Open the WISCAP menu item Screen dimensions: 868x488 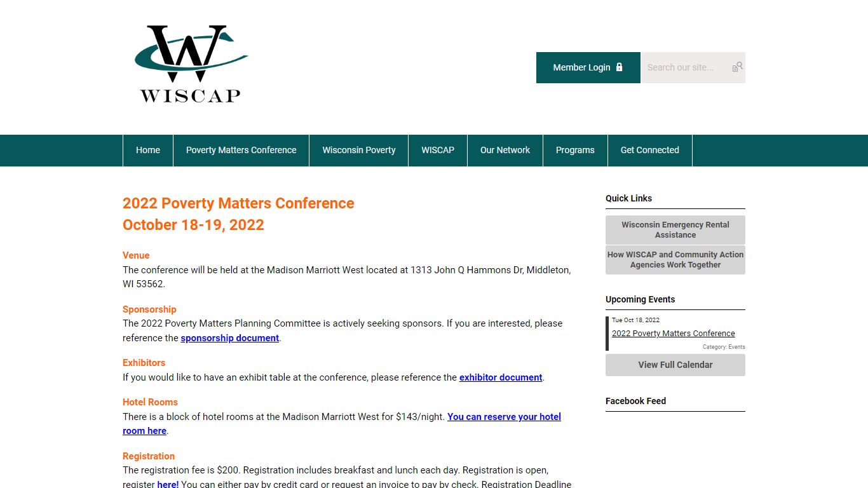tap(438, 151)
